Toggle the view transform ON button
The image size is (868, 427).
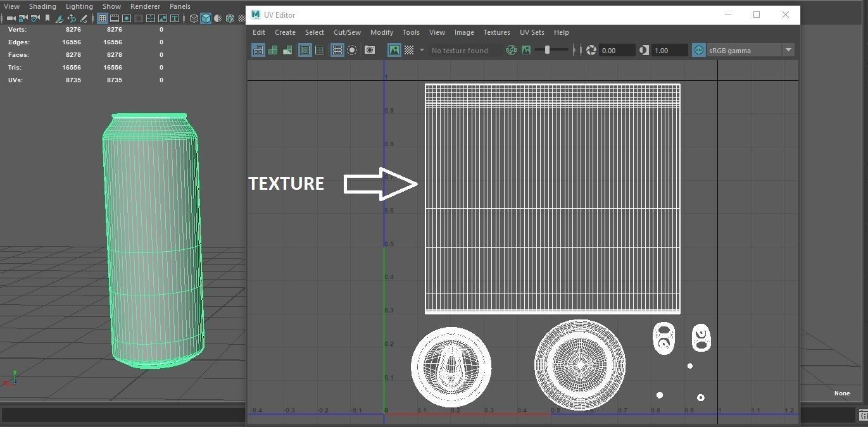click(x=699, y=50)
